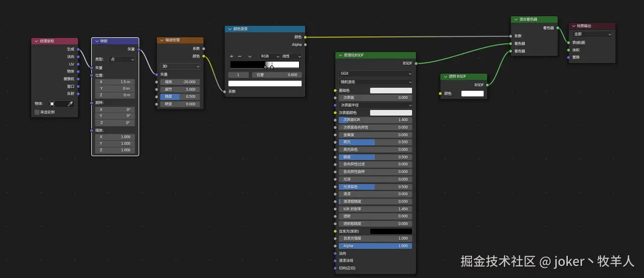Viewport: 644px width, 278px height.
Task: Click the 高光 0.500 slider
Action: (x=375, y=142)
